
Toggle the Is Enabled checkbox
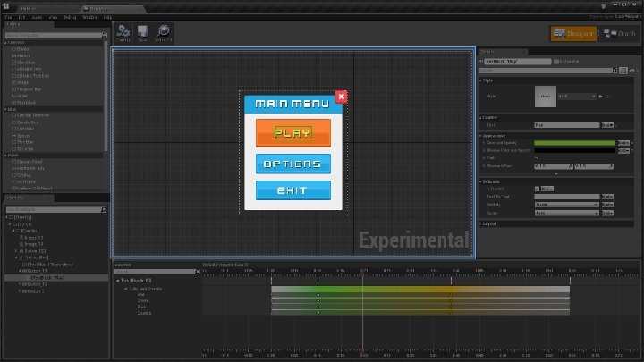[x=537, y=189]
